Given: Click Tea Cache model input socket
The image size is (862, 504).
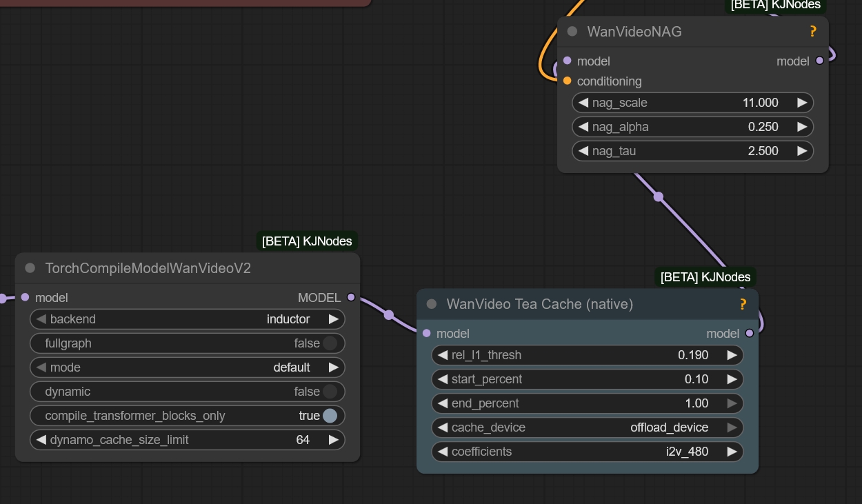Looking at the screenshot, I should 427,333.
